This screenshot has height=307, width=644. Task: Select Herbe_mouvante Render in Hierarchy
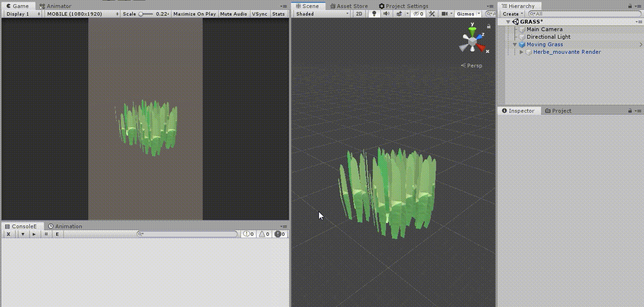click(567, 52)
